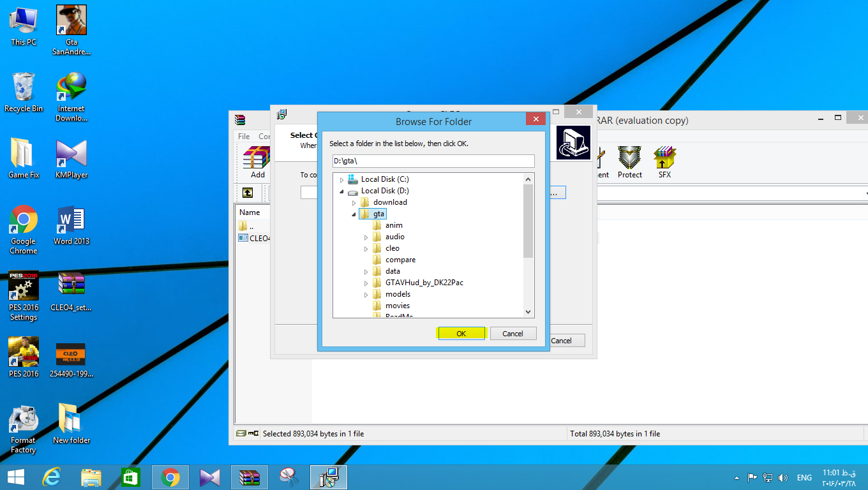Screen dimensions: 868x490
Task: Click the D:\gta\ path field
Action: (x=433, y=161)
